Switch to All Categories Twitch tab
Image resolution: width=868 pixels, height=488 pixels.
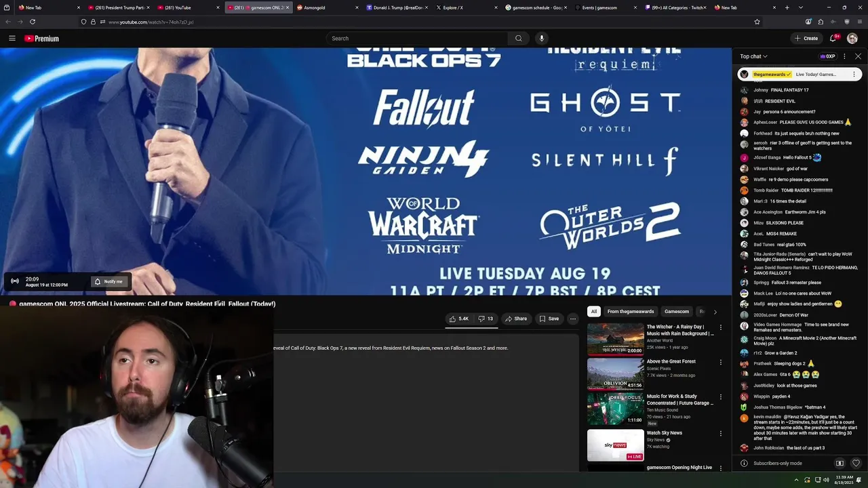(676, 7)
